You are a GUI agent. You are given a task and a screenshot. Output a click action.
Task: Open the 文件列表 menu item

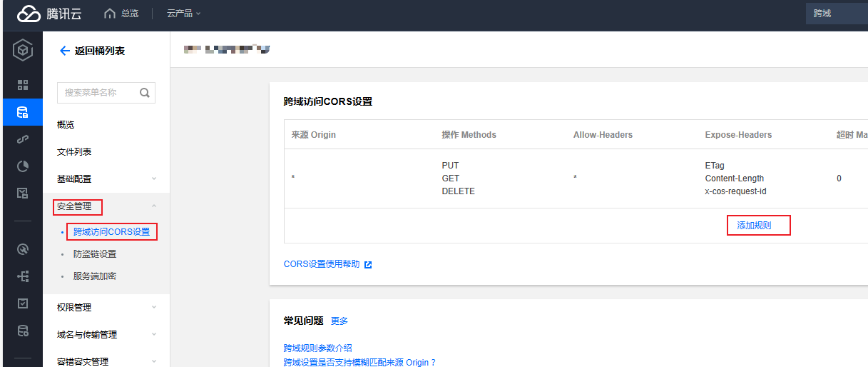[74, 152]
